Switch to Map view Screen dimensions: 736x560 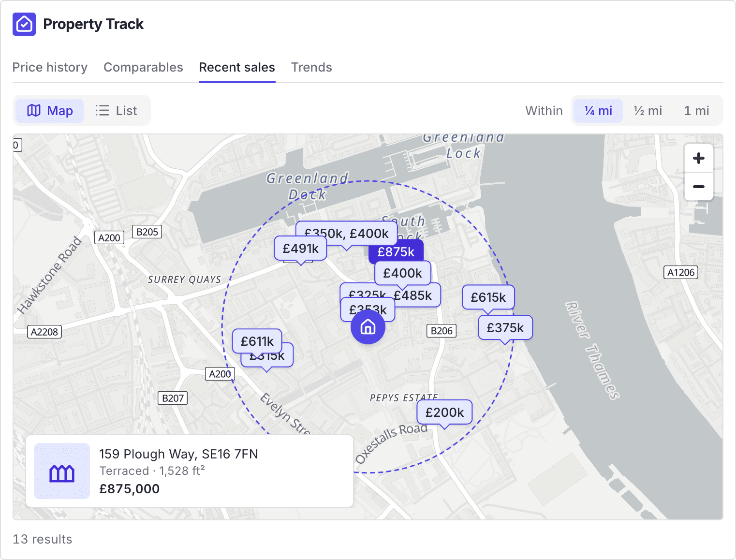pyautogui.click(x=50, y=111)
